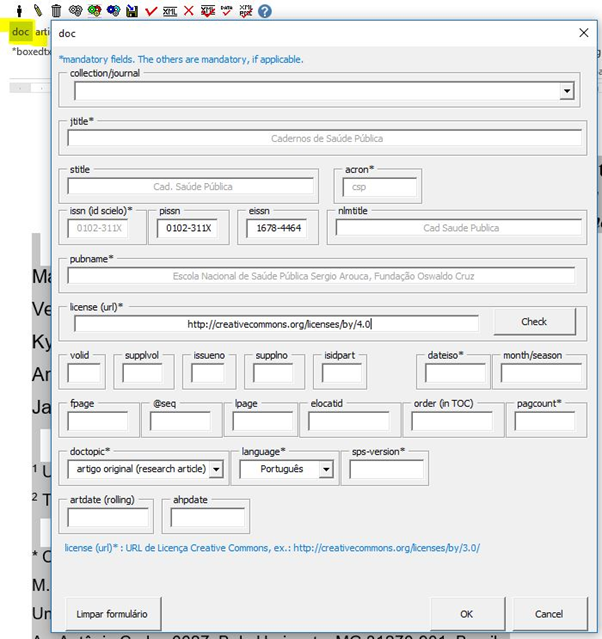The image size is (602, 639).
Task: Click the trash can delete icon
Action: [56, 11]
